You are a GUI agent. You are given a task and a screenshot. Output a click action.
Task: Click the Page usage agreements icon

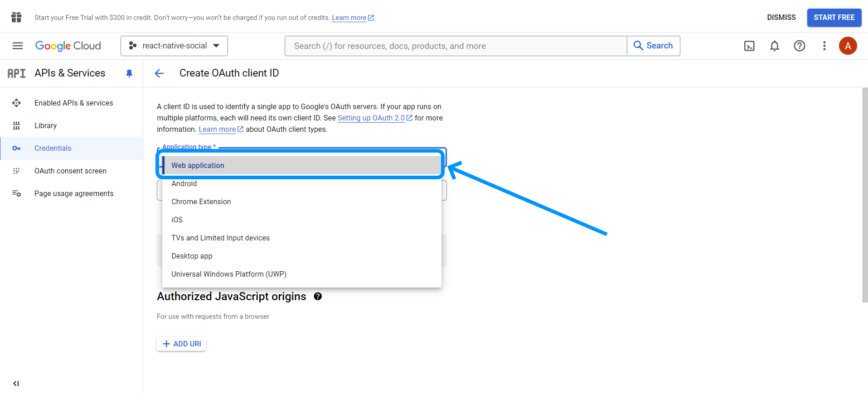(x=16, y=193)
